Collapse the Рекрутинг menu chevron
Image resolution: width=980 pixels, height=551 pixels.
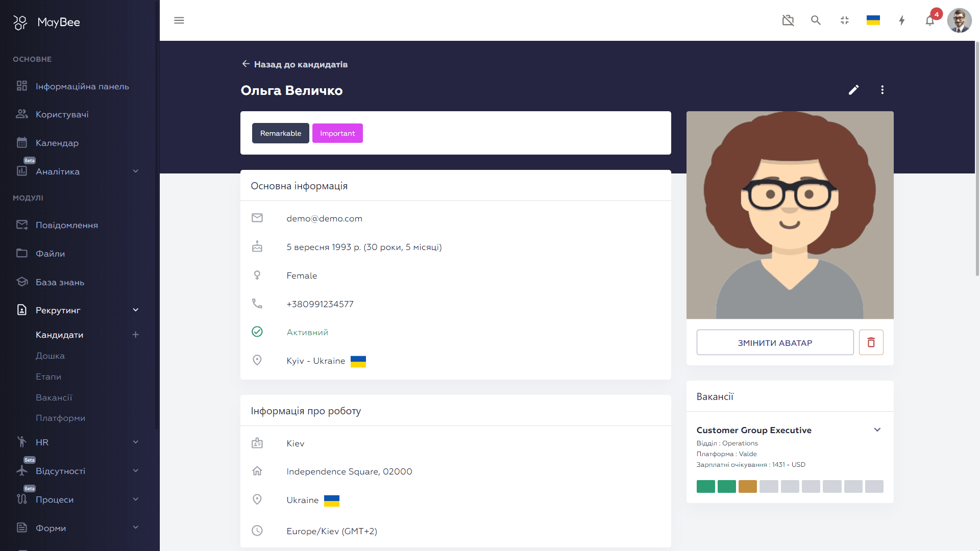pos(136,310)
